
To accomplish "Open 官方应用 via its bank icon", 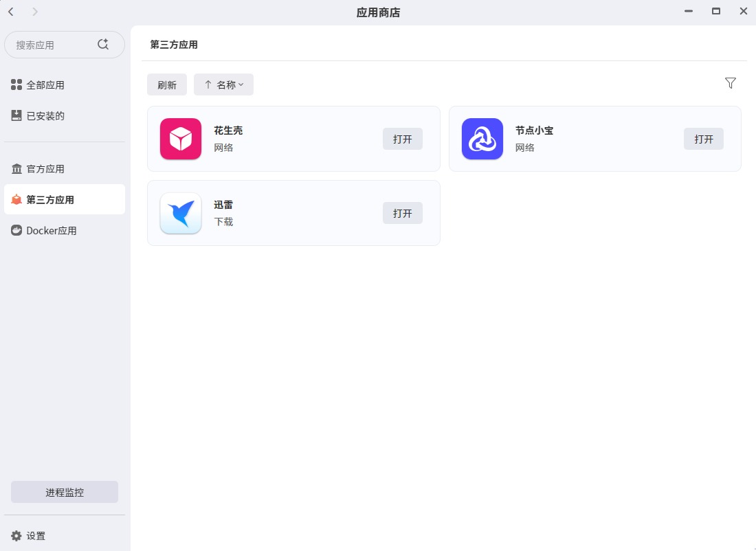I will coord(16,168).
